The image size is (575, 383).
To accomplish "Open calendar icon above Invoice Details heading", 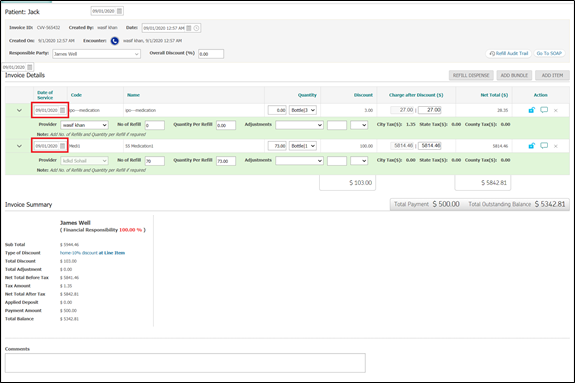I will point(30,67).
